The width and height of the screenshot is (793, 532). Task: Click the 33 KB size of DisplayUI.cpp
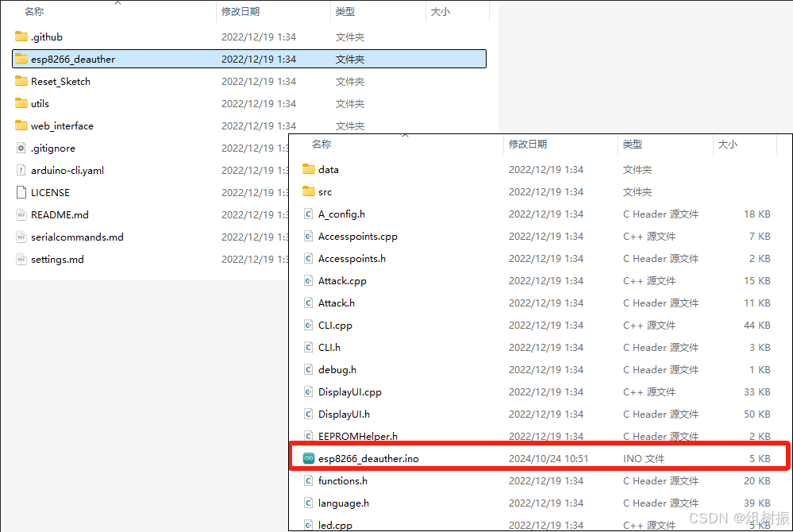756,392
